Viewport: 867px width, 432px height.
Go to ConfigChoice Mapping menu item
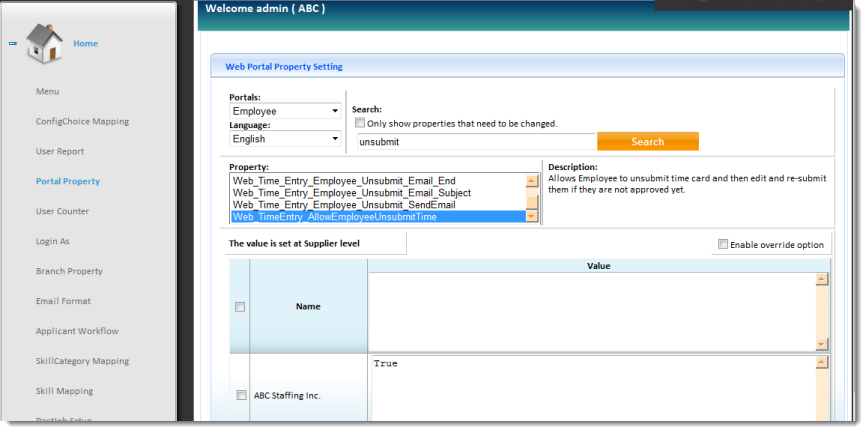(x=82, y=122)
